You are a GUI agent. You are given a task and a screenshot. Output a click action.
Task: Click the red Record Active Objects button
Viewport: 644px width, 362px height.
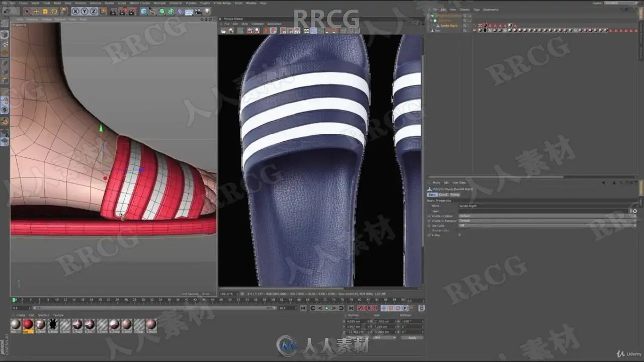coord(360,308)
